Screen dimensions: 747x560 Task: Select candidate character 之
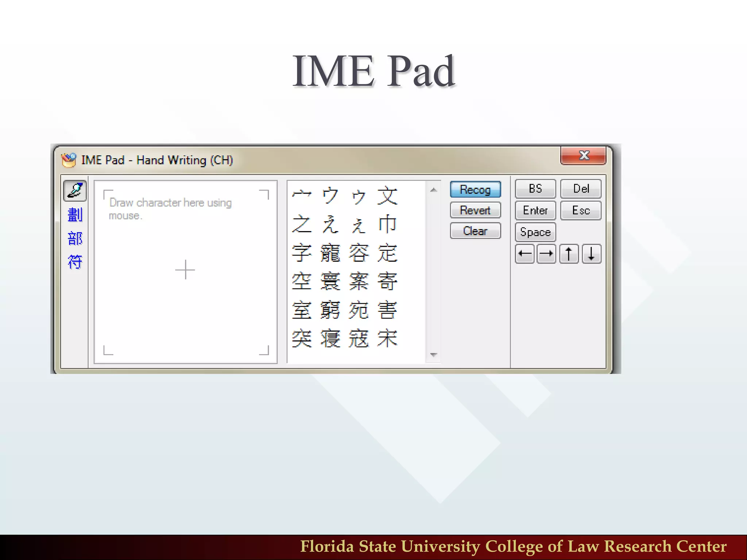tap(302, 224)
